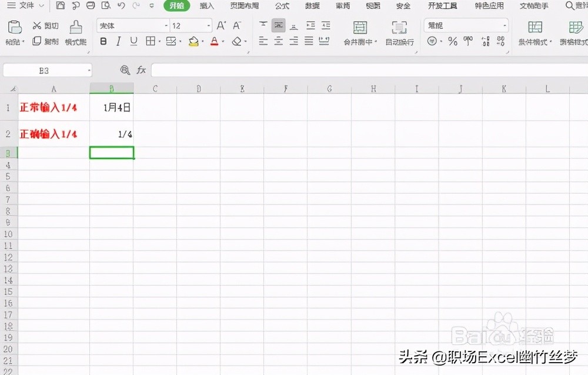The height and width of the screenshot is (375, 588).
Task: Switch to the Insert tab
Action: (x=206, y=6)
